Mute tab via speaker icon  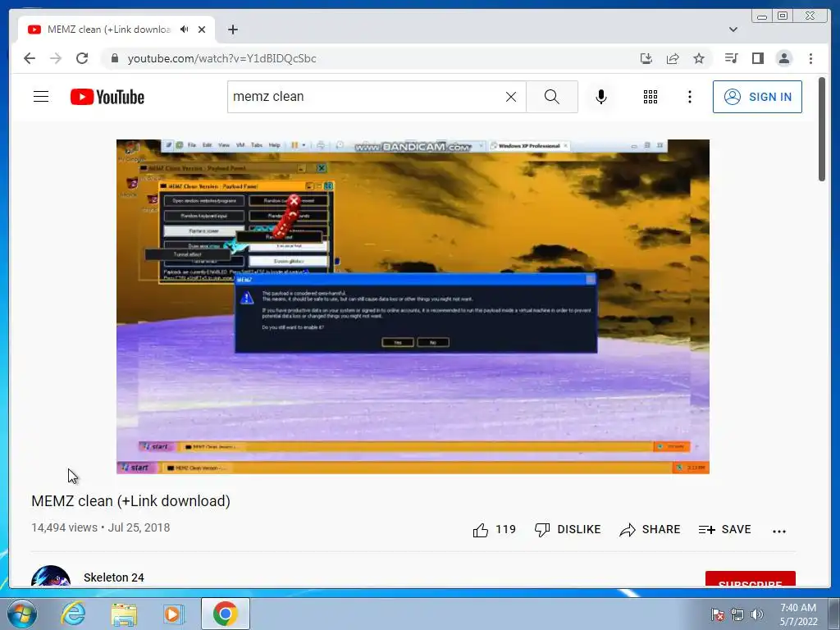click(x=185, y=30)
